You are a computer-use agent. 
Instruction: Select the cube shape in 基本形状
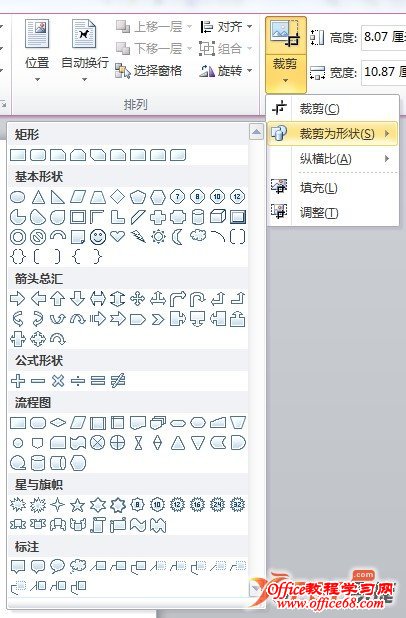218,216
